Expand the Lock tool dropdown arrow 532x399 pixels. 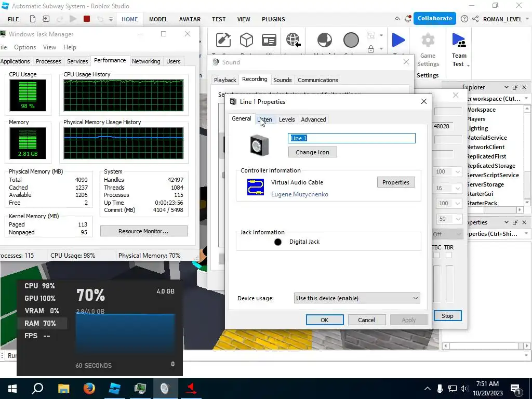pyautogui.click(x=381, y=49)
